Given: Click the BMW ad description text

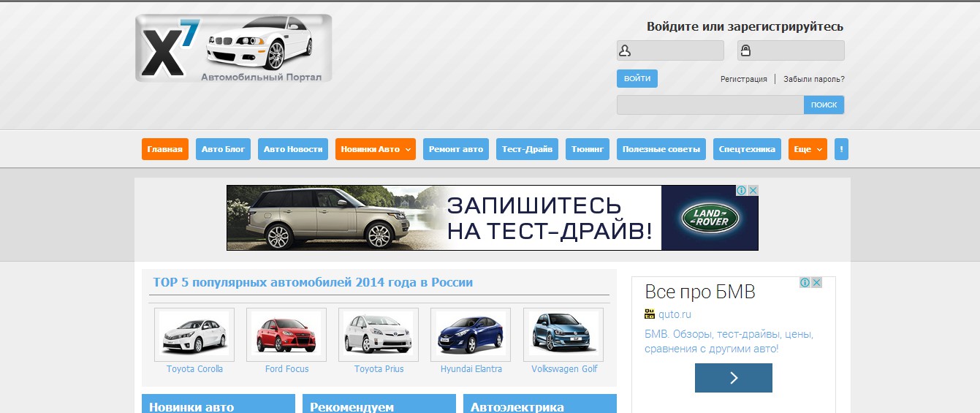Looking at the screenshot, I should (729, 341).
